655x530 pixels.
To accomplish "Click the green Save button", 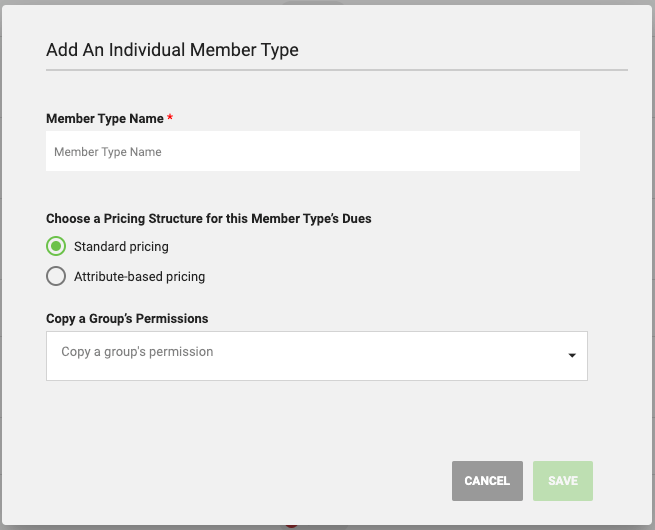I will point(562,481).
